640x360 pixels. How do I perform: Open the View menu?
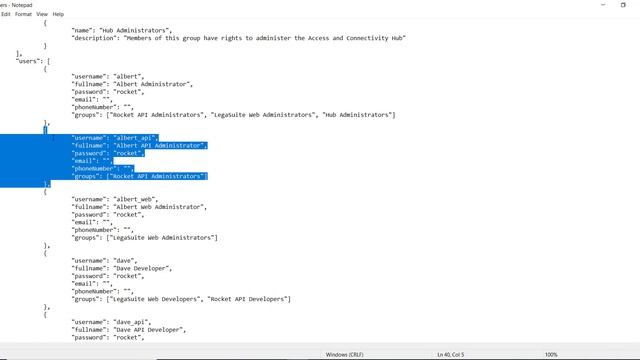[42, 14]
